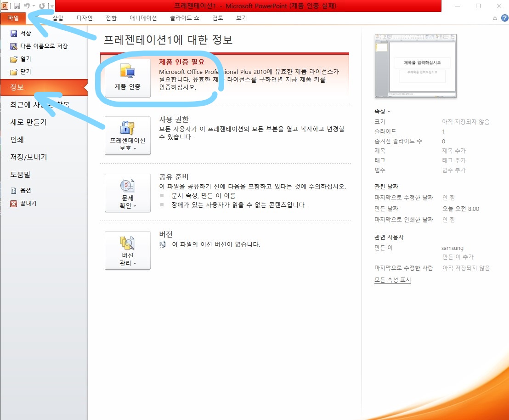509x420 pixels.
Task: Open the undo history dropdown arrow
Action: pos(34,6)
